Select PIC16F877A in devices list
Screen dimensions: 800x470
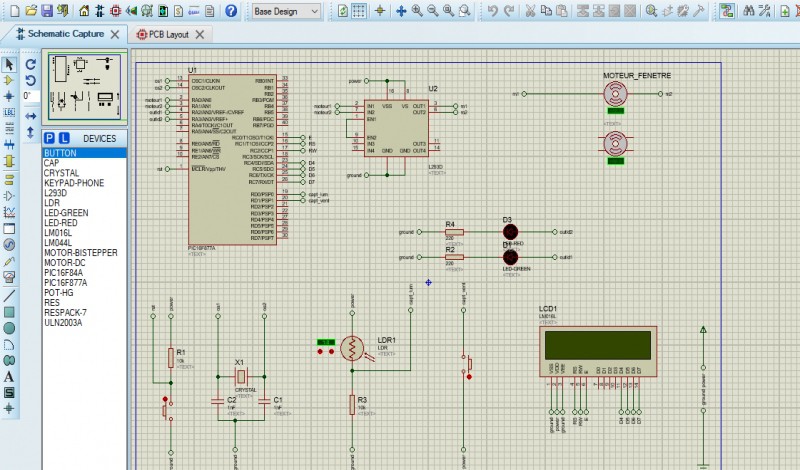[x=65, y=283]
